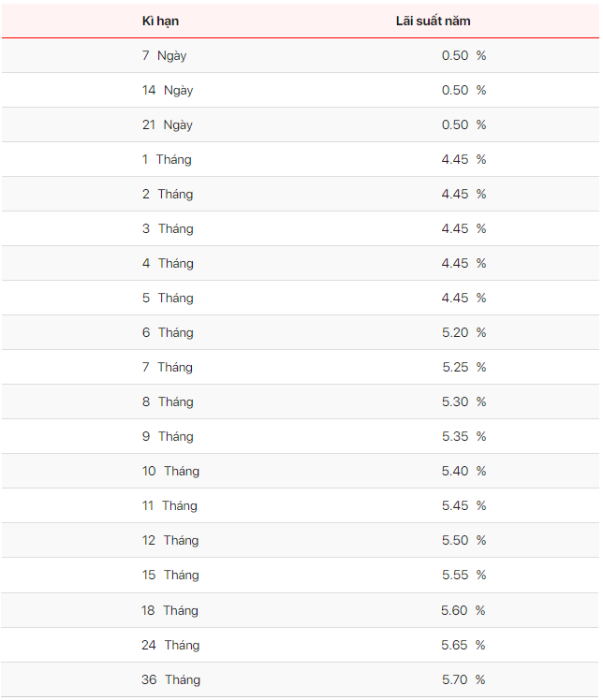
Task: Select the 15 Tháng term label
Action: tap(170, 575)
